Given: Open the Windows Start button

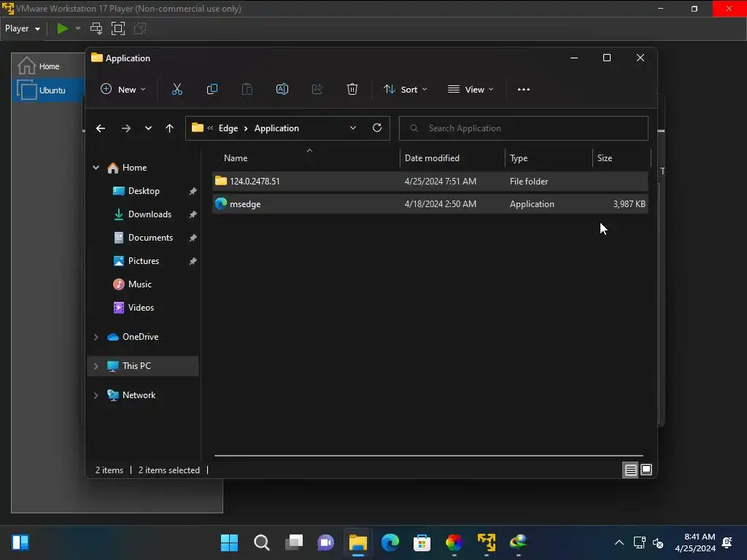Looking at the screenshot, I should tap(229, 542).
